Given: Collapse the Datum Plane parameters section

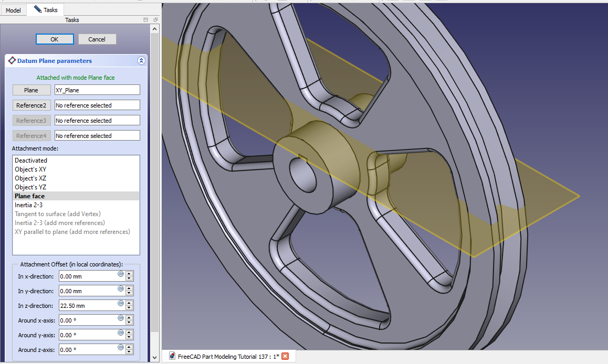Looking at the screenshot, I should 141,61.
